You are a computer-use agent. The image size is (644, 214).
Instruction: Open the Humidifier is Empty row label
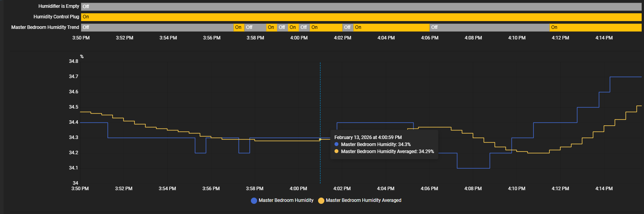pos(59,6)
